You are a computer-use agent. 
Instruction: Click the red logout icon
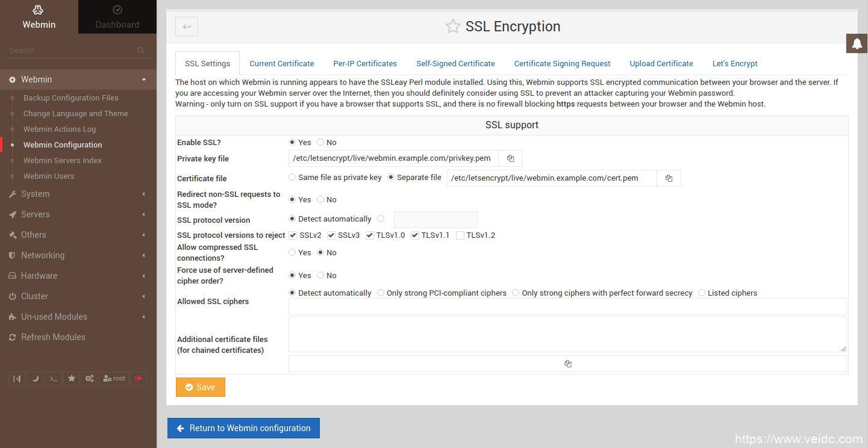tap(139, 379)
